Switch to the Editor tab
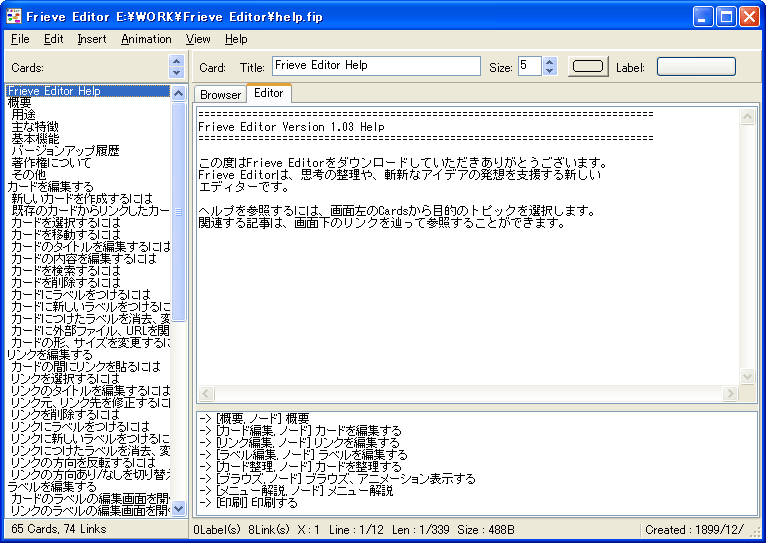 click(x=269, y=93)
